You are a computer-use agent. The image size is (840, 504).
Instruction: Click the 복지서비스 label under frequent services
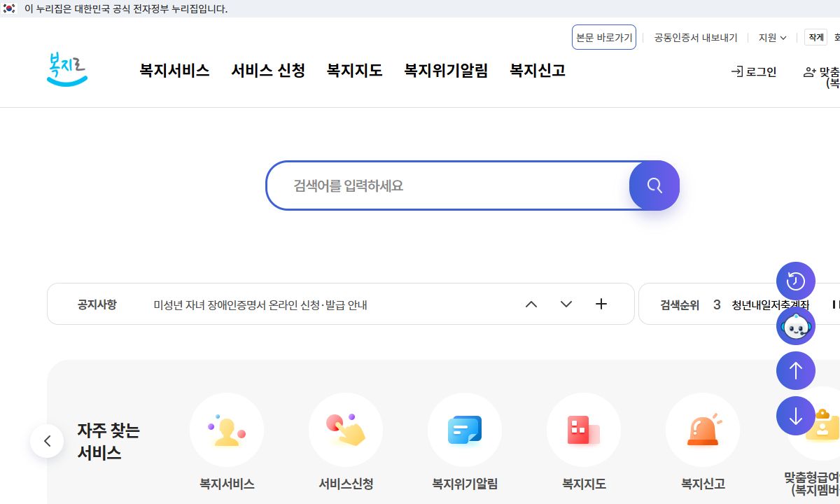click(x=227, y=484)
